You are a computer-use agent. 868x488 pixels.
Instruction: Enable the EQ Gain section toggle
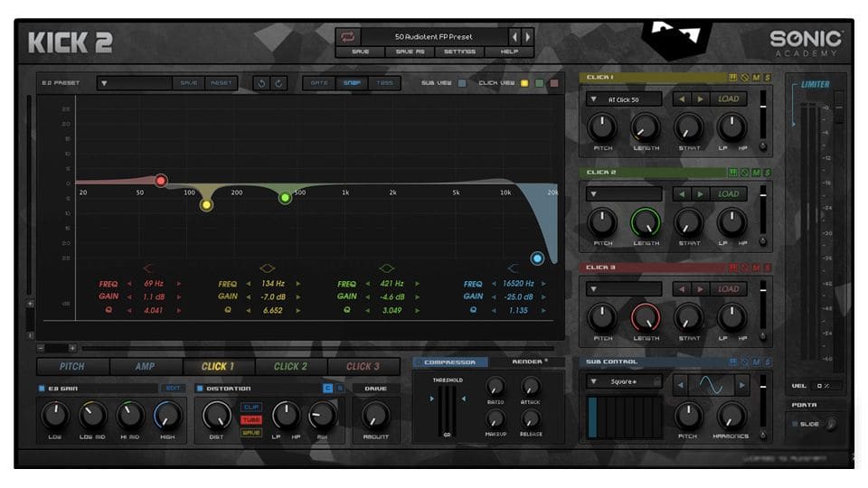click(x=42, y=389)
